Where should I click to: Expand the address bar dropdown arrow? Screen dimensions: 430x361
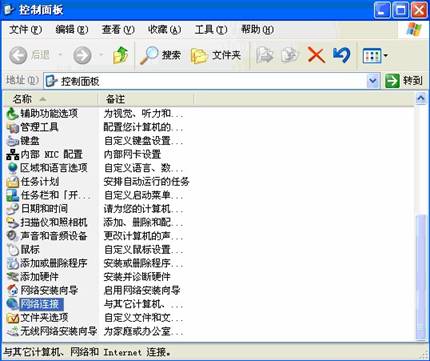pyautogui.click(x=373, y=81)
